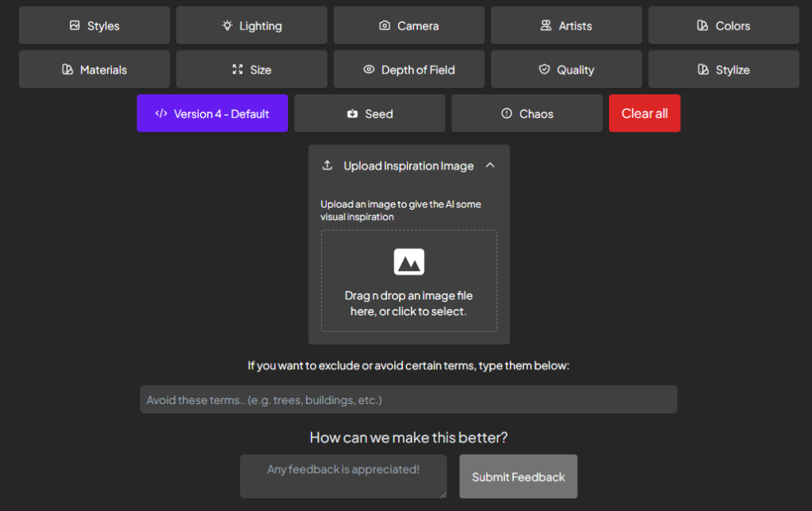Open the Styles options
This screenshot has width=812, height=511.
tap(94, 25)
